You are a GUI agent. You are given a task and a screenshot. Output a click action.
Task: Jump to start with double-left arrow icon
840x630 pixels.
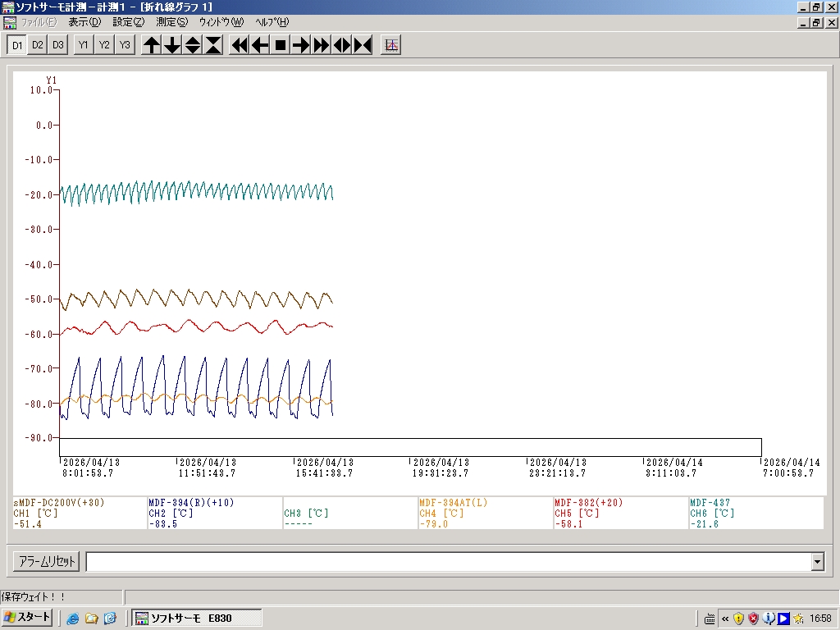point(240,45)
